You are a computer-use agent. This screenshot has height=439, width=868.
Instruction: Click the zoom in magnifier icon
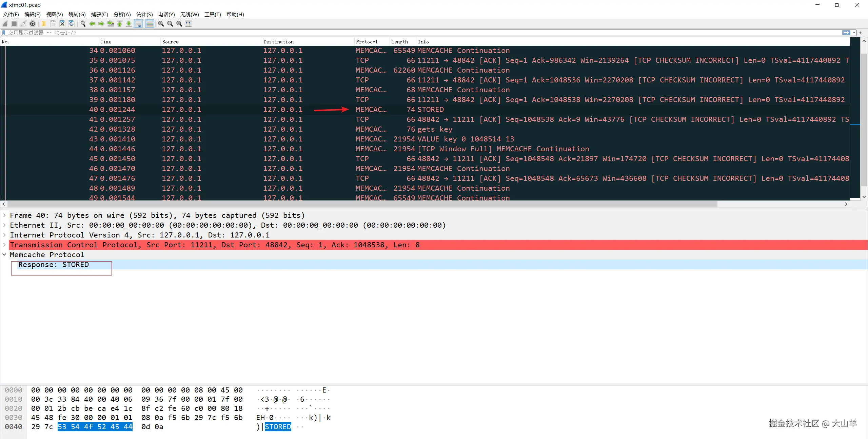161,24
